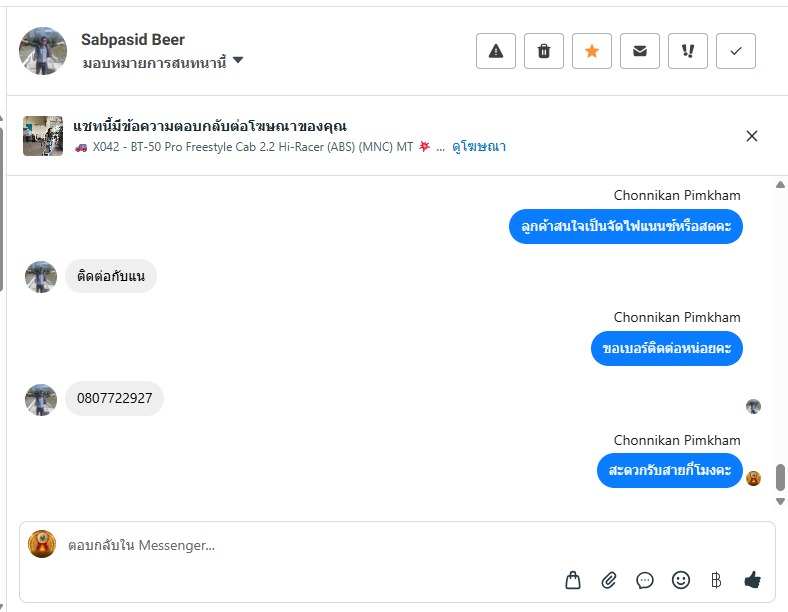The height and width of the screenshot is (612, 788).
Task: Send a thumbs-up like
Action: 753,580
